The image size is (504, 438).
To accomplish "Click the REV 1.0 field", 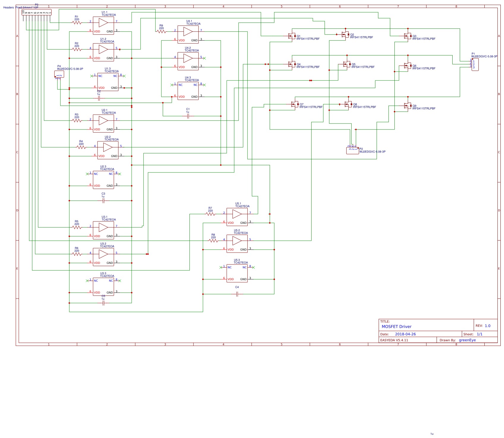I will coord(484,325).
